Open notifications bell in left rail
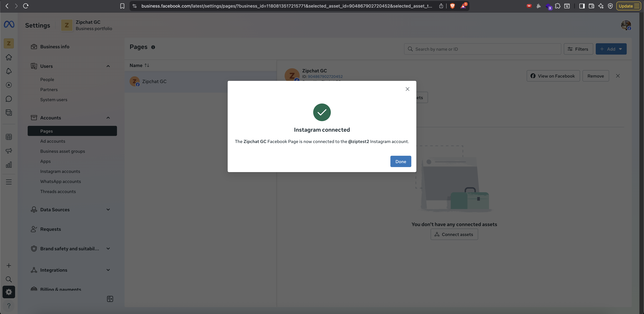 9,71
